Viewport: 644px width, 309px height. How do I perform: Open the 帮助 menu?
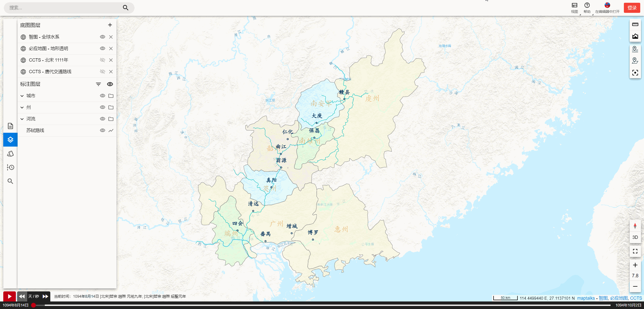[587, 8]
